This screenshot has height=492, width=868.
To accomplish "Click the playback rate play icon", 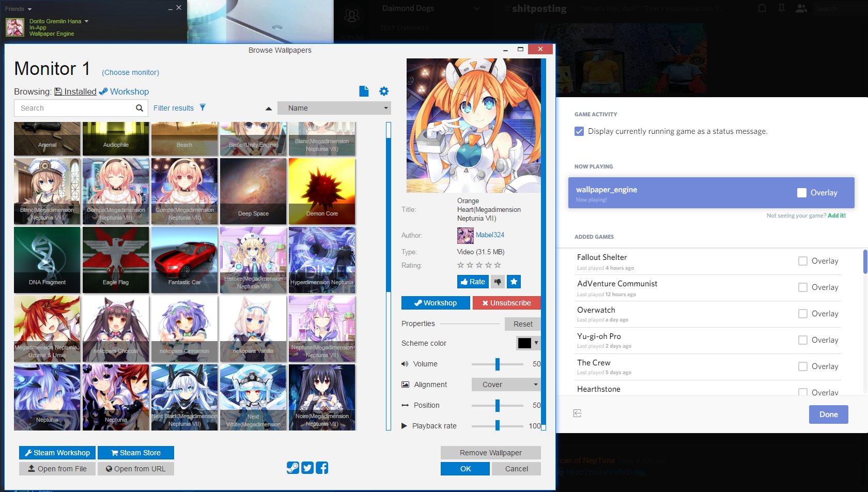I will (x=404, y=426).
